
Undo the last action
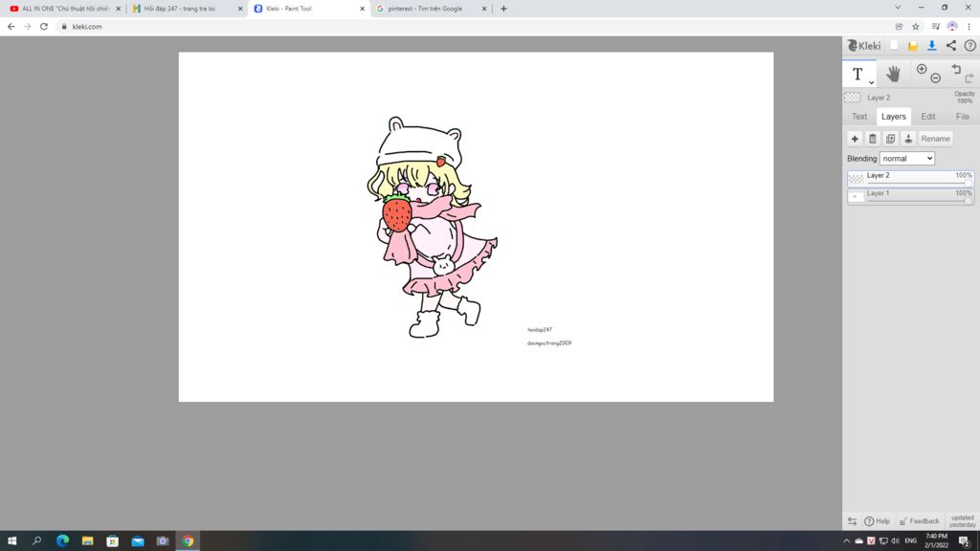(956, 69)
